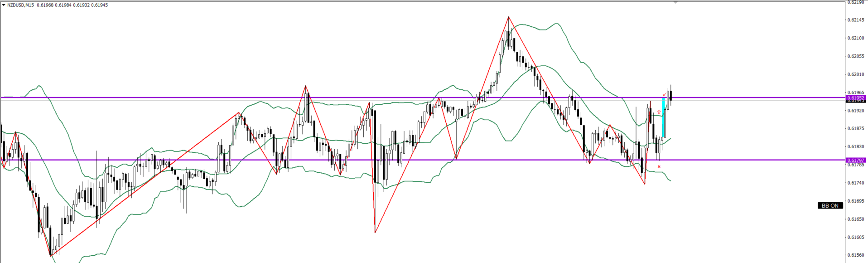Click the 0.61740 price scale value
The width and height of the screenshot is (868, 263).
click(856, 183)
